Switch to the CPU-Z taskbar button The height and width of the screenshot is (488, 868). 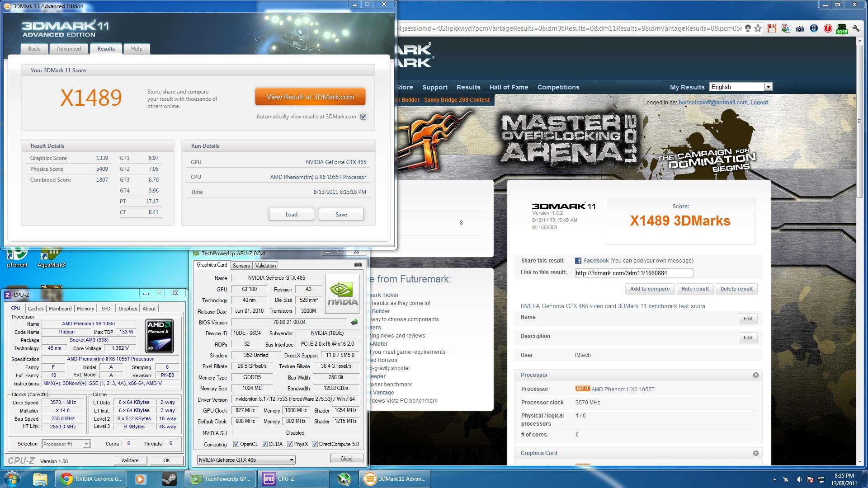[293, 479]
